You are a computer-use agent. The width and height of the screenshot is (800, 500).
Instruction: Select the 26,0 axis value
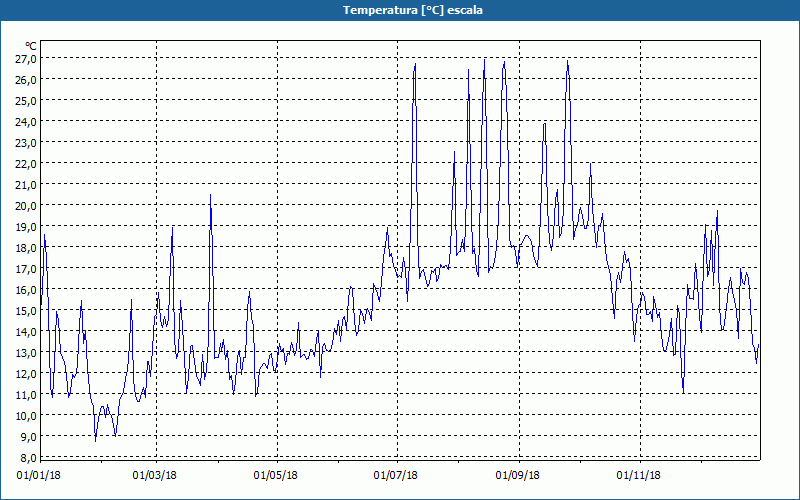pyautogui.click(x=26, y=80)
